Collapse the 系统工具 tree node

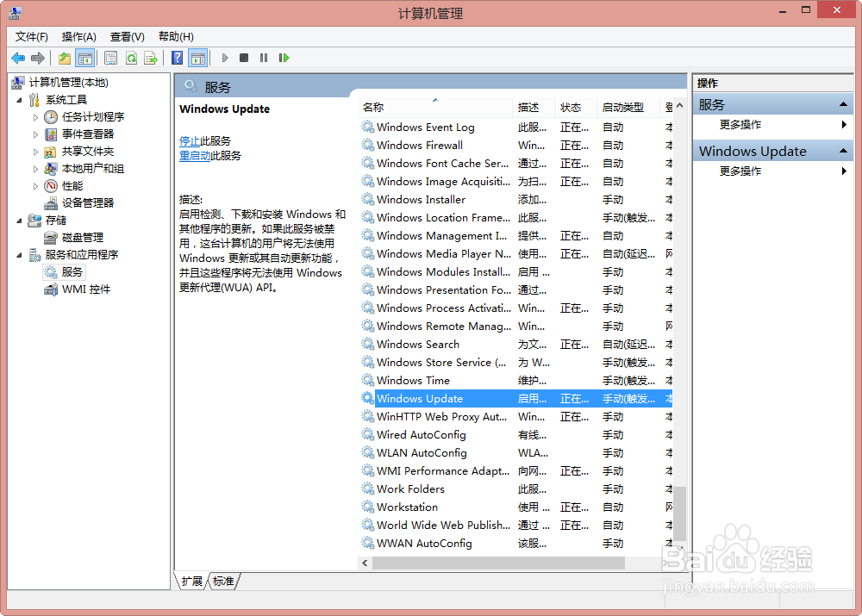[x=20, y=100]
